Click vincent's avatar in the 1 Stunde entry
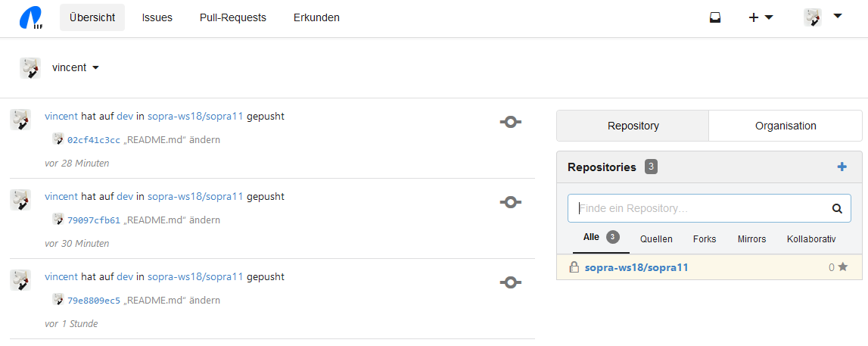 point(20,280)
